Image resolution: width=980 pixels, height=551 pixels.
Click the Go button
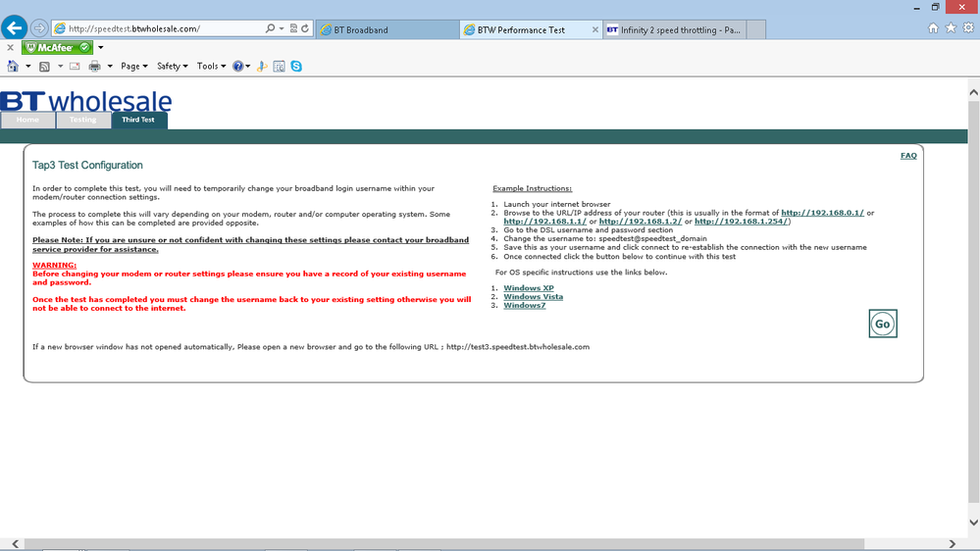point(883,324)
